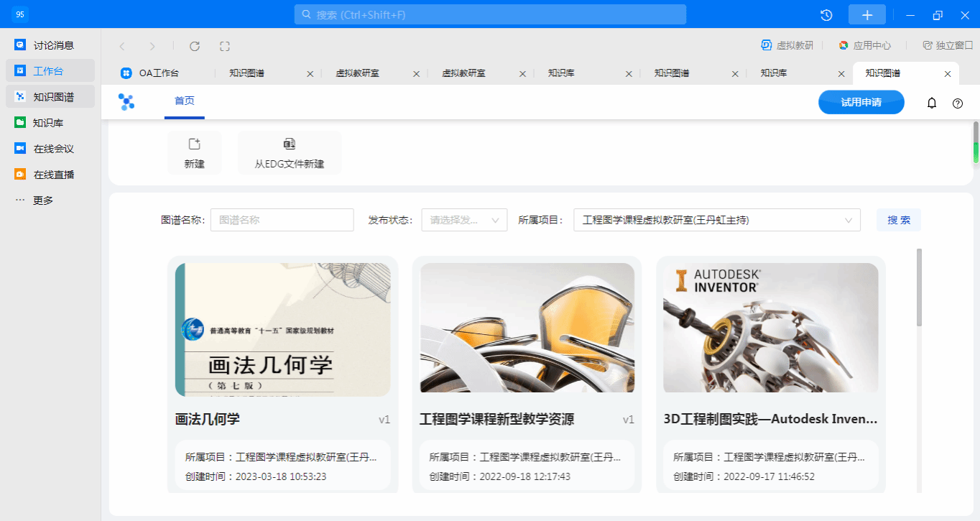
Task: Select the 首页 tab
Action: 185,101
